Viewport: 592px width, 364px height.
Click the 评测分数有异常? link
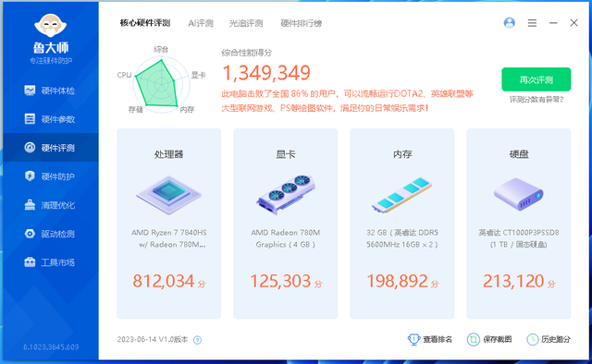(536, 100)
